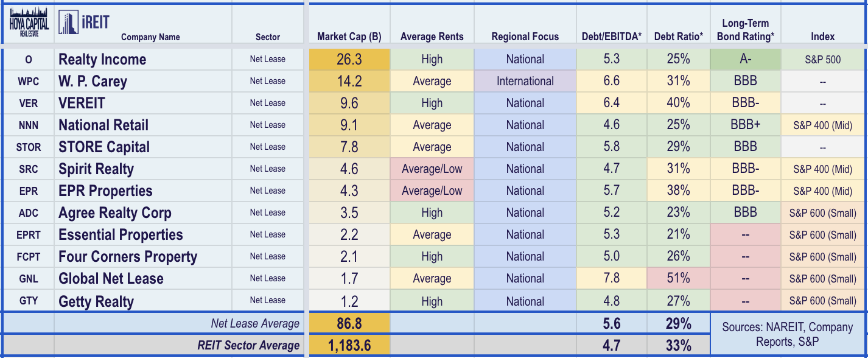Viewport: 868px width, 358px height.
Task: Select the STORE Capital company name
Action: [x=104, y=147]
